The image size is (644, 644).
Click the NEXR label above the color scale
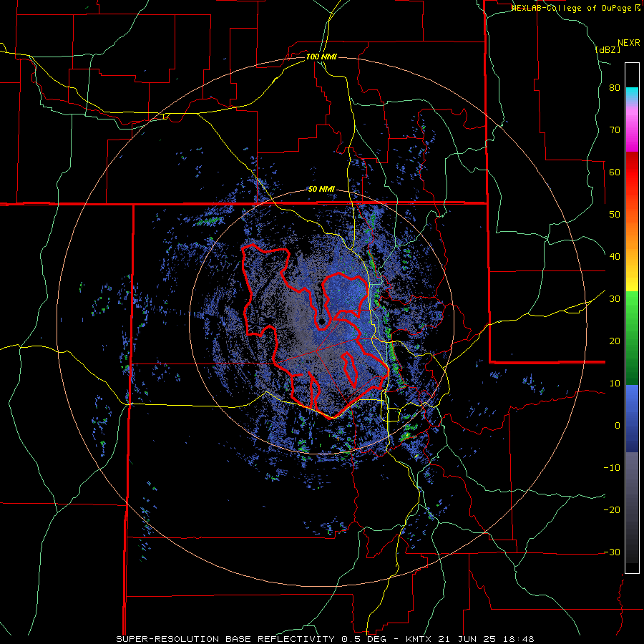[x=629, y=43]
